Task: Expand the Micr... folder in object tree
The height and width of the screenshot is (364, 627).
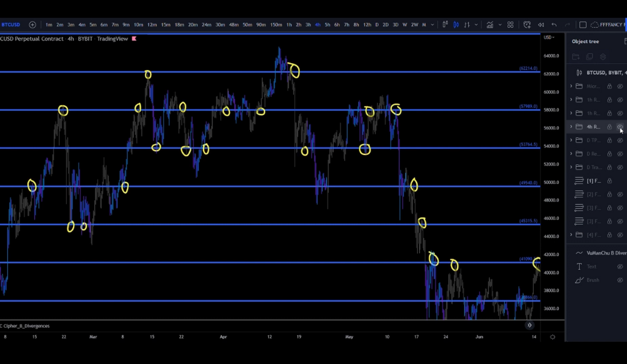Action: (x=571, y=86)
